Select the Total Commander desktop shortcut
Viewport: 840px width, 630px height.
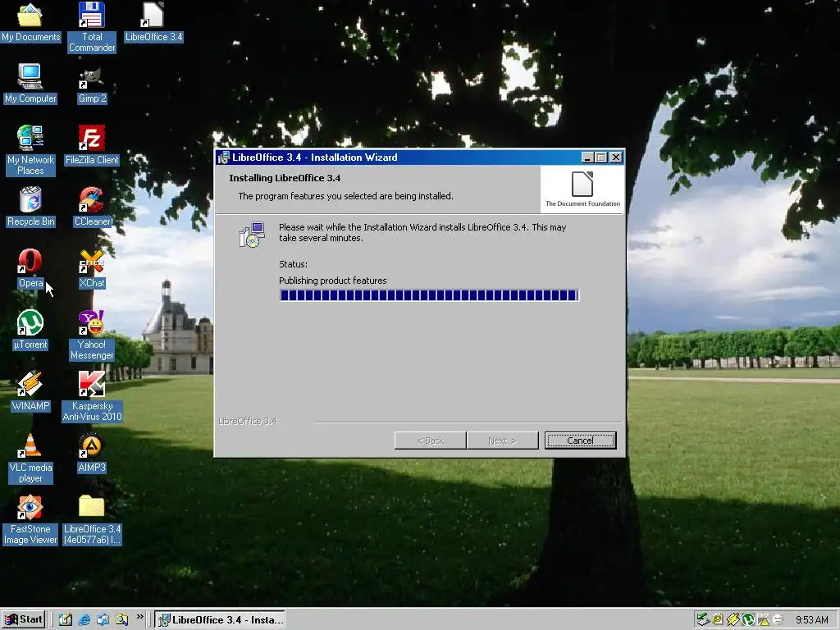point(92,27)
